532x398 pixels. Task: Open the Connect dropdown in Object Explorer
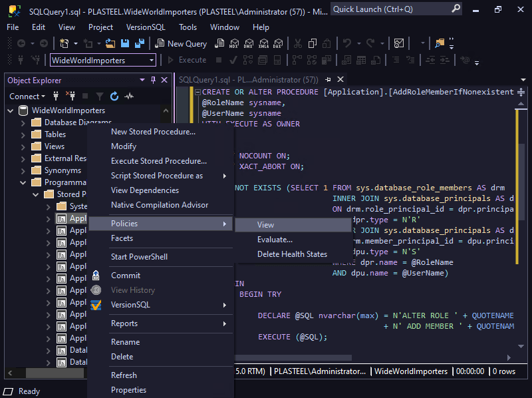[x=27, y=97]
